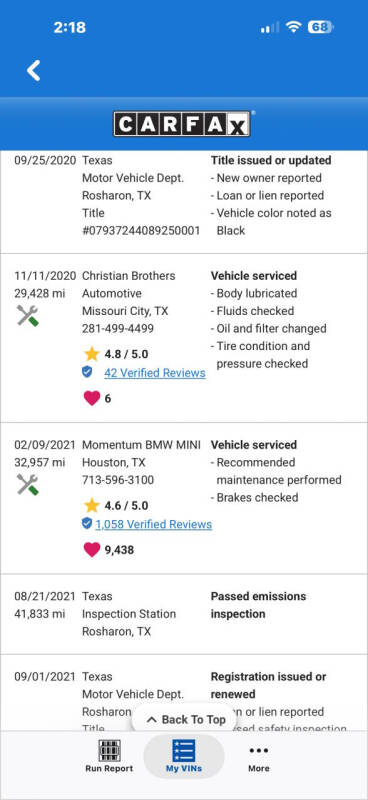Tap wrench icon for 11/11/2020 service

tap(28, 316)
